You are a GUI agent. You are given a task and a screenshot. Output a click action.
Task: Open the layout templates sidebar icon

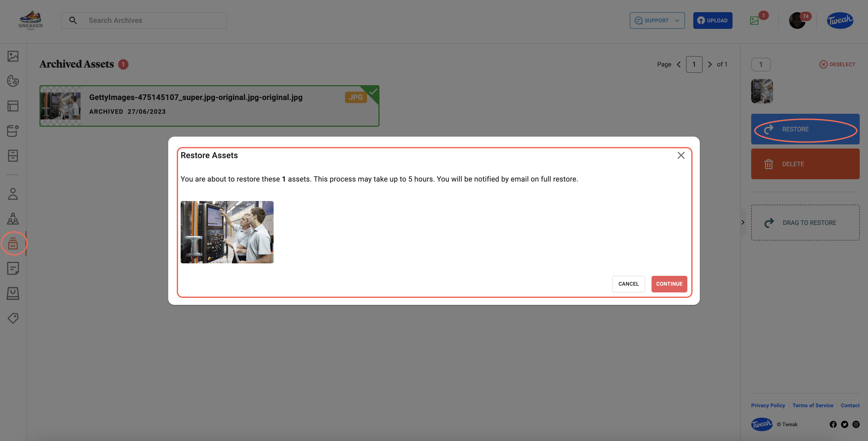[x=13, y=106]
